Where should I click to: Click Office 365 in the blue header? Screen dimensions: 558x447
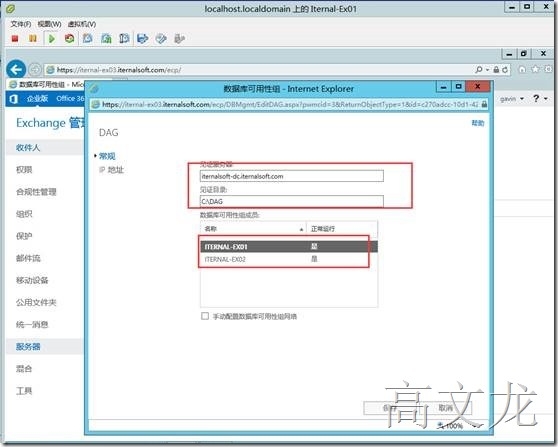click(x=70, y=99)
